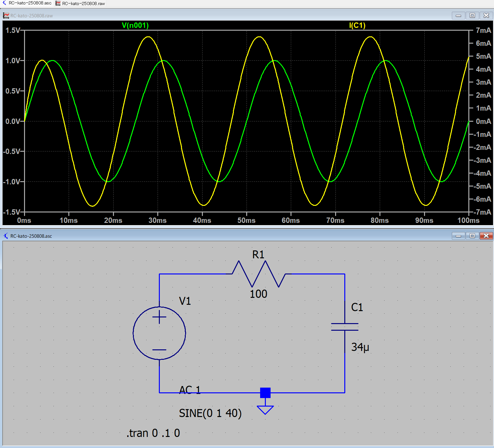The width and height of the screenshot is (494, 448).
Task: Click the SINE(0 1 40) source value
Action: click(210, 413)
